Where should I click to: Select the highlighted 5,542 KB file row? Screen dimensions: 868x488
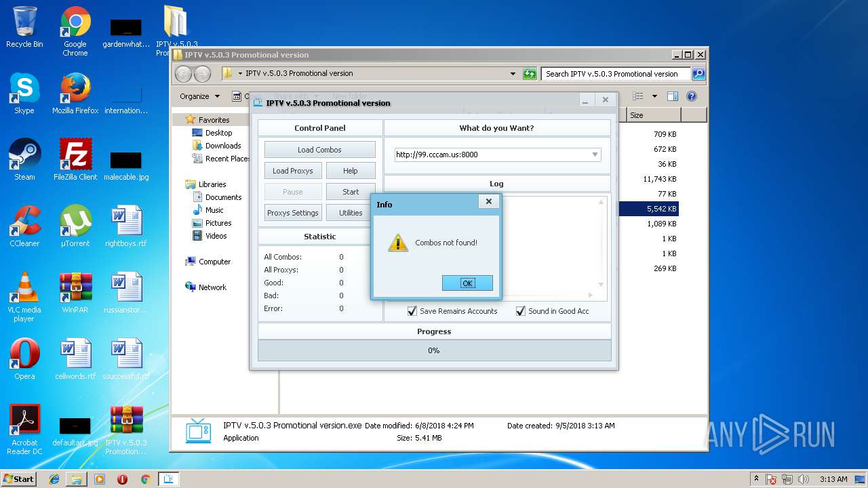tap(650, 209)
